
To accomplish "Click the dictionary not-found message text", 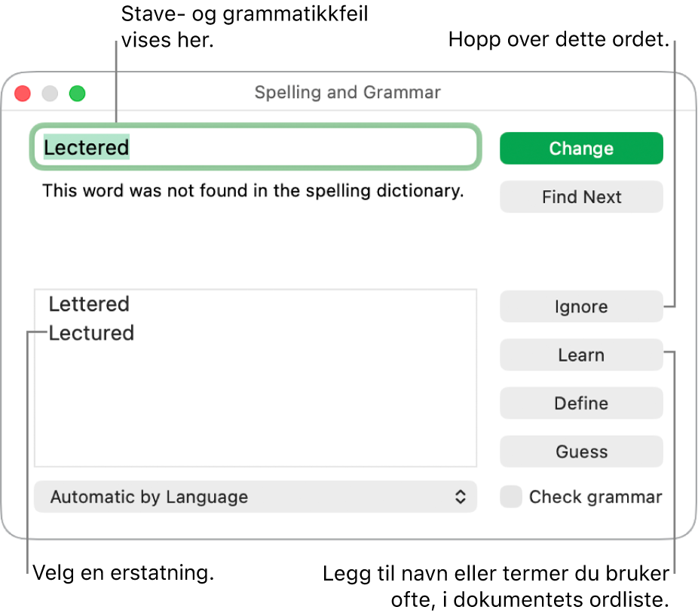I will click(x=253, y=191).
